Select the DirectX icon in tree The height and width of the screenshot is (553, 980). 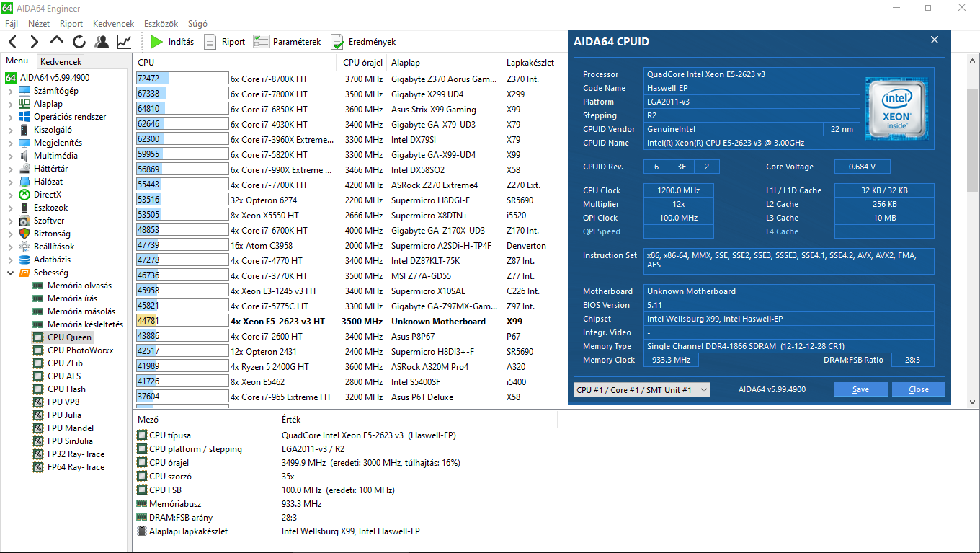click(24, 195)
